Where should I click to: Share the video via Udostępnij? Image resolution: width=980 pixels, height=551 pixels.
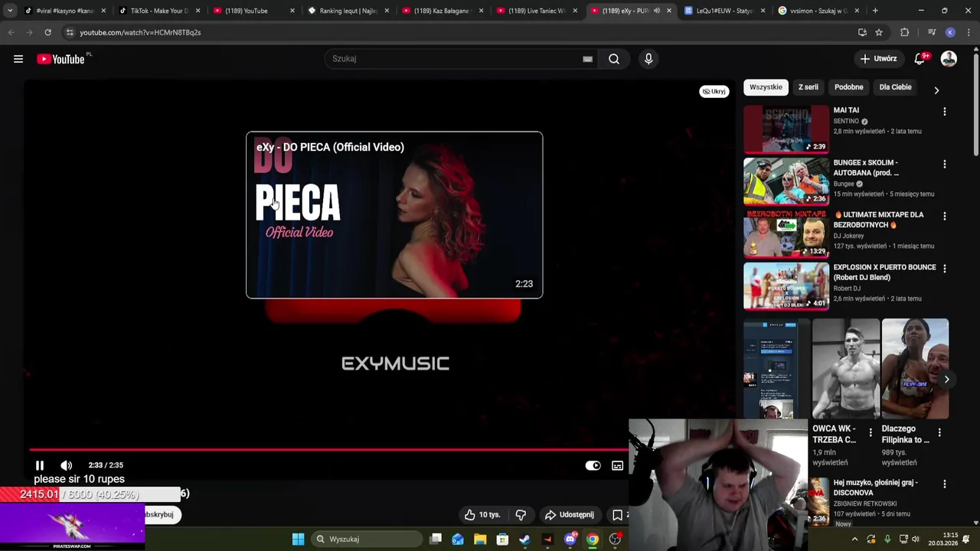pyautogui.click(x=569, y=515)
